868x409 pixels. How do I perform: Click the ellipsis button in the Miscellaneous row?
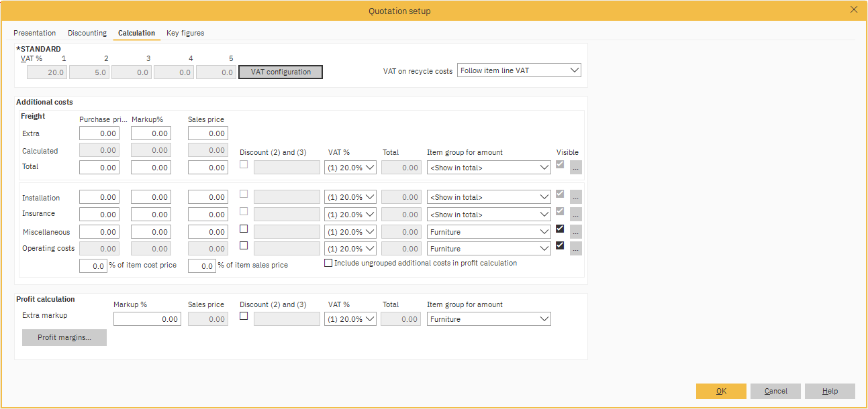[x=575, y=232]
